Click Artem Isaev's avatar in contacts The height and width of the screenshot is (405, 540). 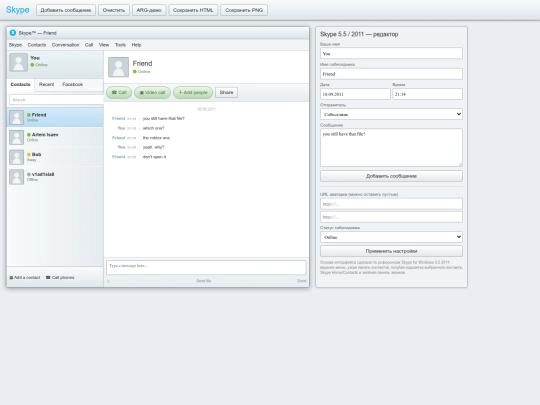click(x=16, y=137)
